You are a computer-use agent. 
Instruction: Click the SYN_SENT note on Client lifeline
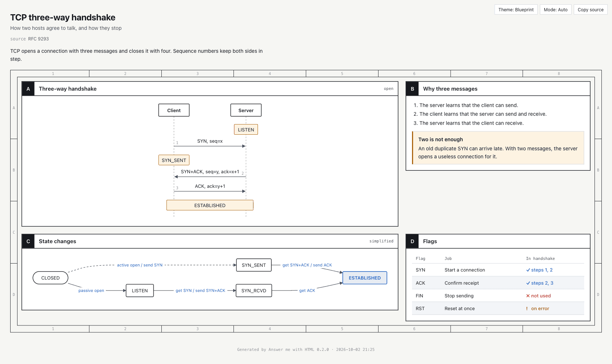[174, 160]
